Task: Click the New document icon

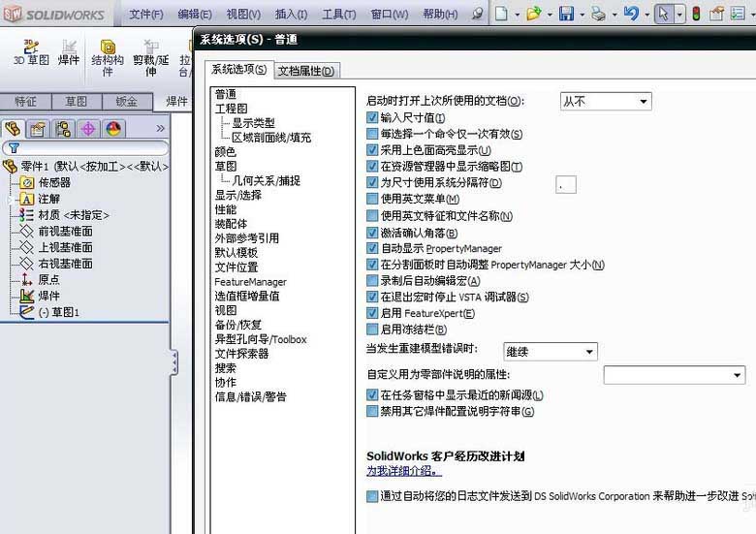Action: [501, 14]
